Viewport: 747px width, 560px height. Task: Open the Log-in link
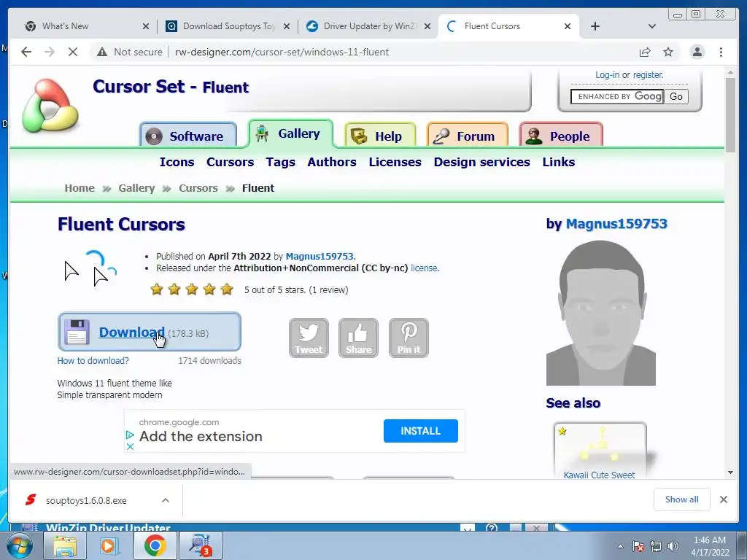607,75
